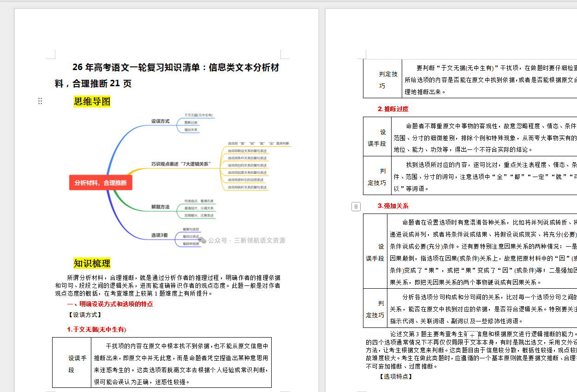Click the red 分析材料，合理推断 central mind map node
577x392 pixels.
(101, 183)
